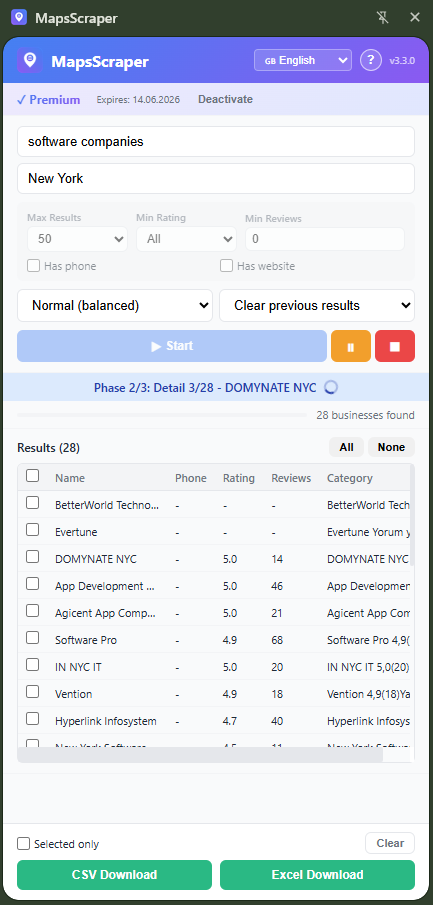Screen dimensions: 433x905
Task: Check the BetterWorld Techno row
Action: [33, 503]
